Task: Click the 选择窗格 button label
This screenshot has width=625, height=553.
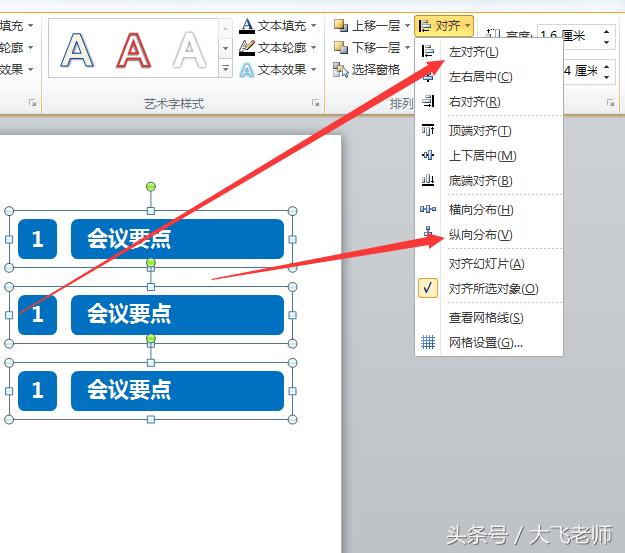Action: [x=375, y=70]
